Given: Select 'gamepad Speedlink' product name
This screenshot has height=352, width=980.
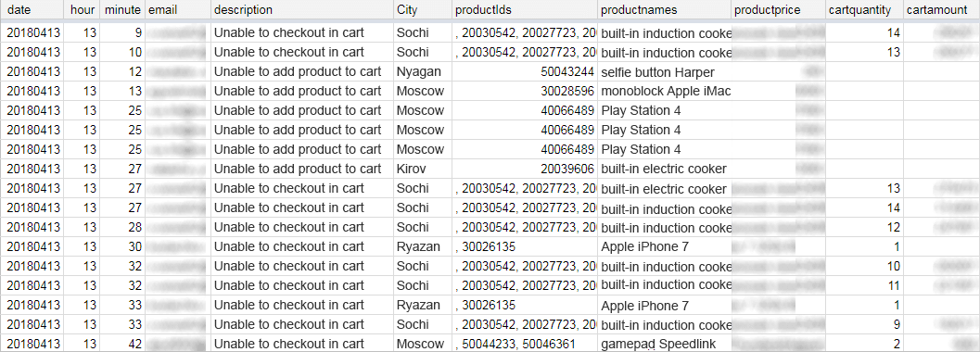Looking at the screenshot, I should [664, 344].
